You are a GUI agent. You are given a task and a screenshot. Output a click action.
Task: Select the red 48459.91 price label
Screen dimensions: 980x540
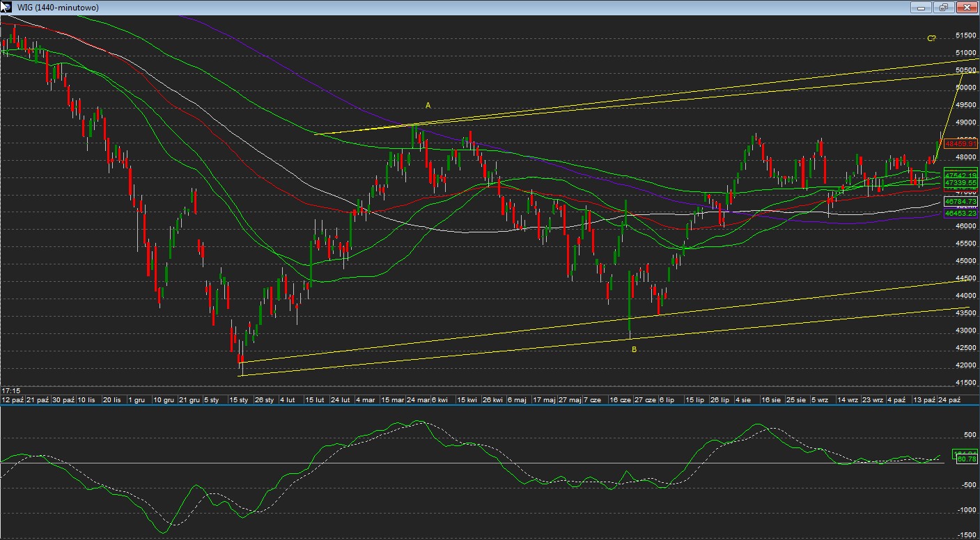(961, 144)
